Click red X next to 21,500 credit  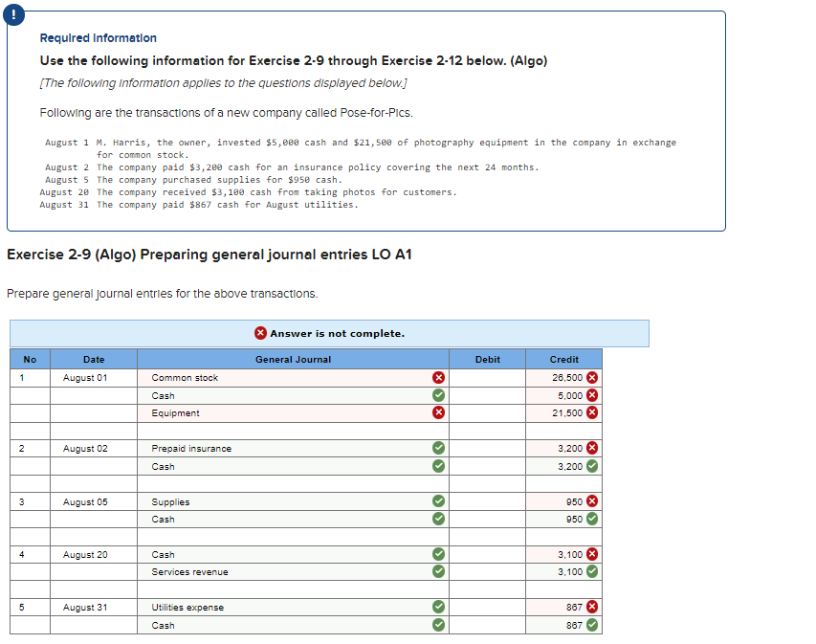coord(592,412)
